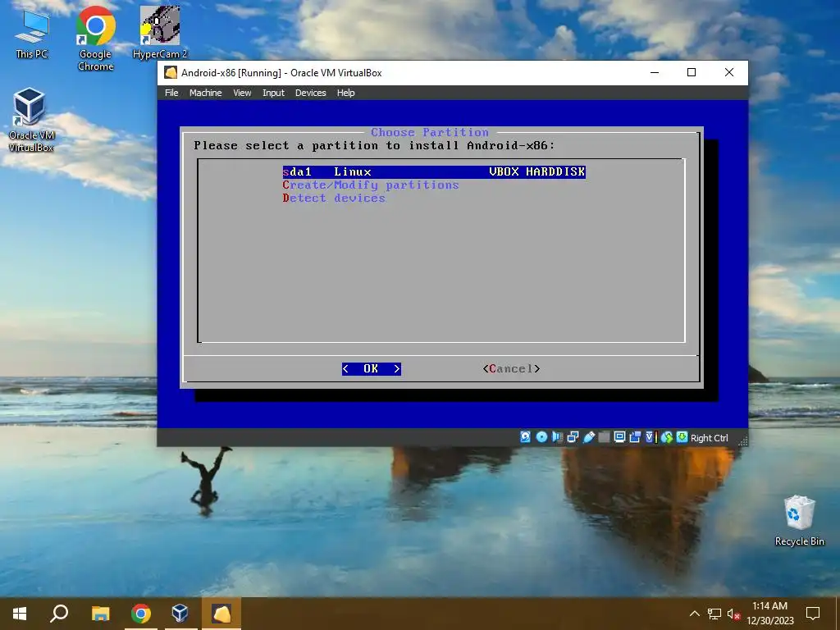840x630 pixels.
Task: Open Chrome from the taskbar
Action: 141,614
